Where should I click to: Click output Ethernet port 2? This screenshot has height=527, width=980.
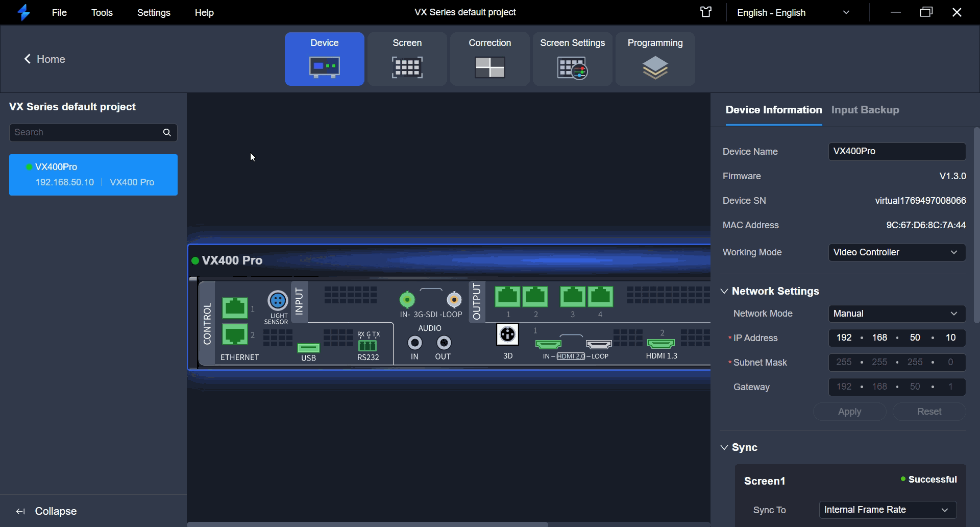pyautogui.click(x=535, y=297)
